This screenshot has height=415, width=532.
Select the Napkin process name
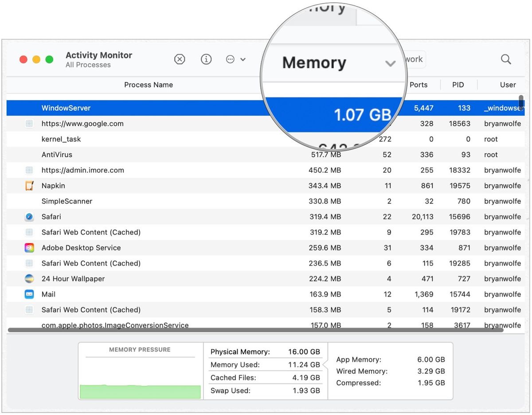[x=53, y=186]
